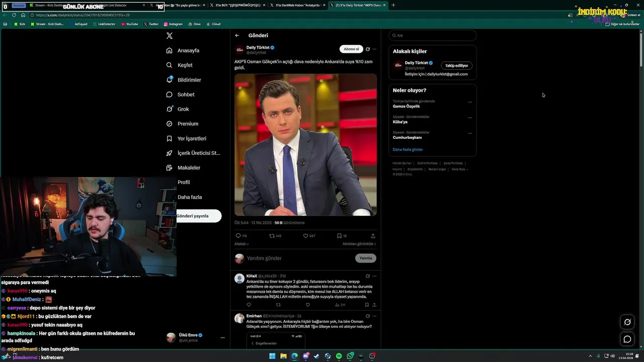Click Takip ediliyor following button
This screenshot has height=362, width=644.
point(456,65)
